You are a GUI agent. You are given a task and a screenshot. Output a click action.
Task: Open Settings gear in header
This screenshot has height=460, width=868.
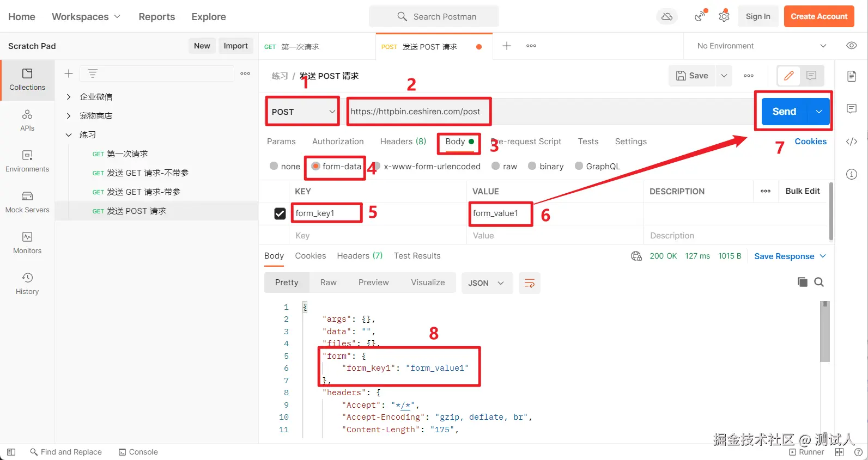724,16
